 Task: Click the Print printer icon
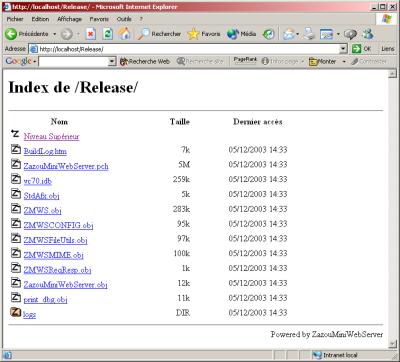point(310,34)
